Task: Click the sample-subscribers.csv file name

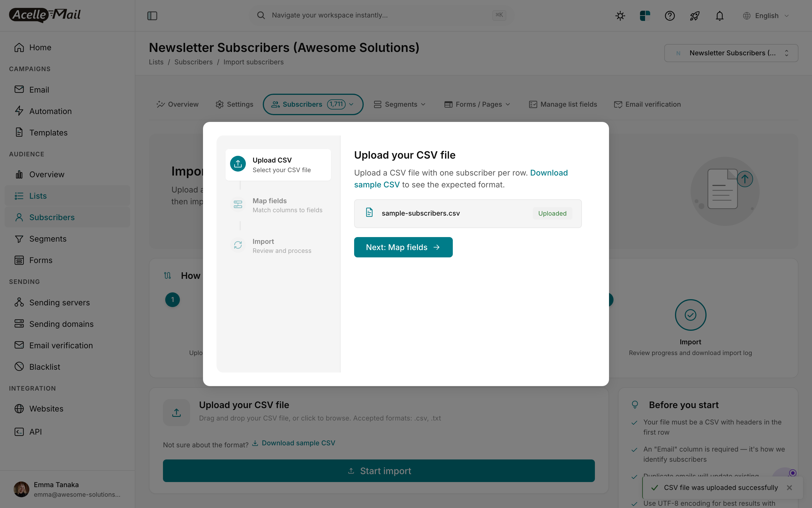Action: tap(421, 213)
